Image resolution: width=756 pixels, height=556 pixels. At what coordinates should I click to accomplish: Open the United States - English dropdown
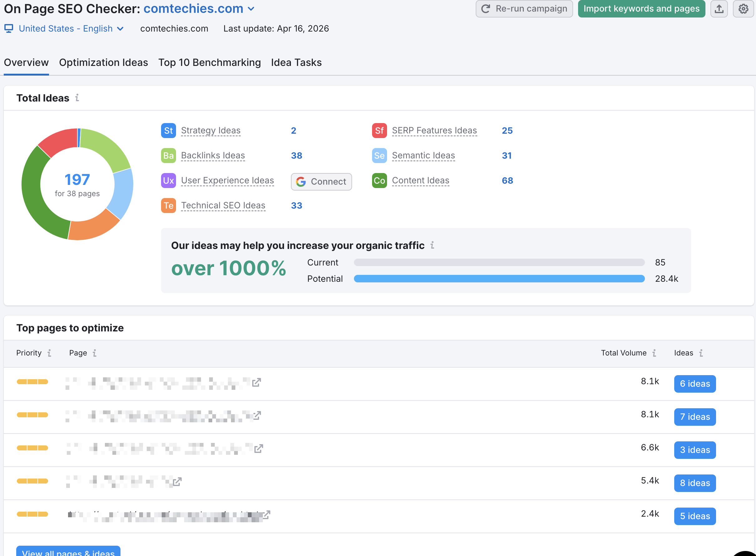[x=71, y=29]
